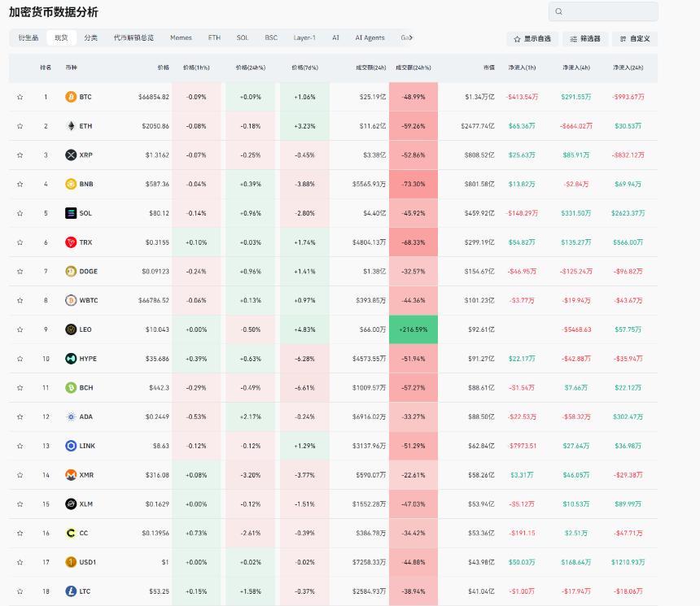
Task: Favorite the ADA row via its star
Action: (20, 416)
